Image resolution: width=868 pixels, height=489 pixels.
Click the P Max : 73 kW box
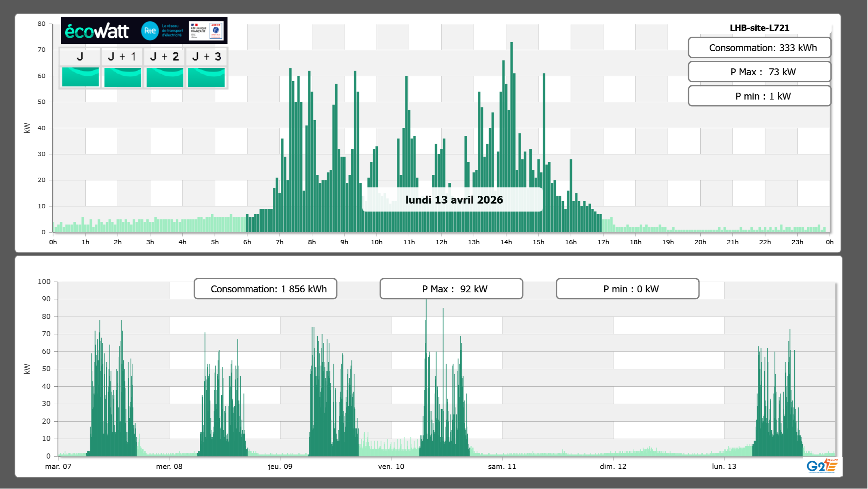(x=759, y=72)
